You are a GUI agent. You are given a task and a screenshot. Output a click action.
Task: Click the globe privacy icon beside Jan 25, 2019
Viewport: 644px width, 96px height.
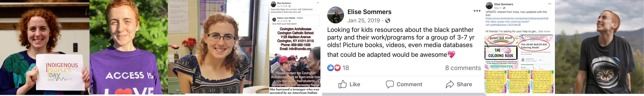click(x=388, y=21)
